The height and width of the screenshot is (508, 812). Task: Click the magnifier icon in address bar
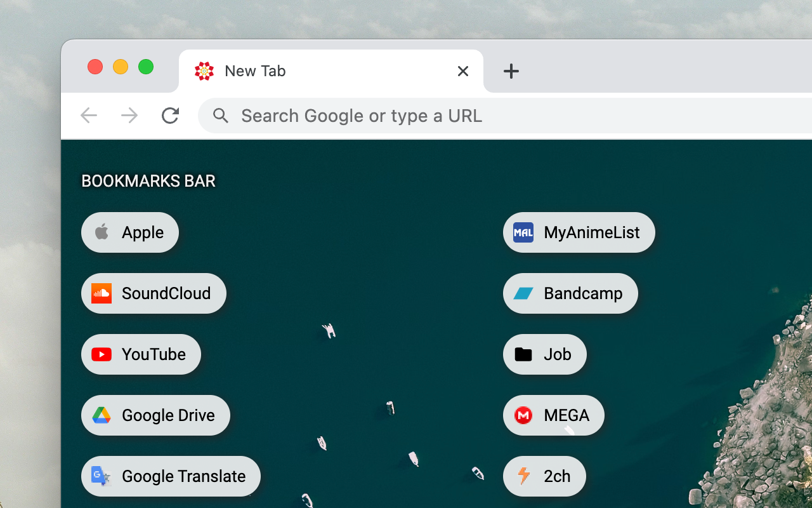point(221,116)
